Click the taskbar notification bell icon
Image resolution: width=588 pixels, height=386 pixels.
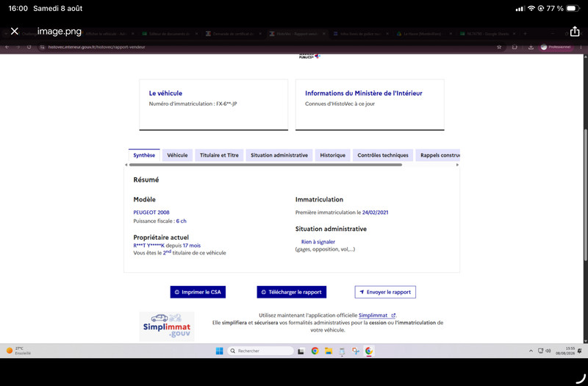(x=579, y=351)
